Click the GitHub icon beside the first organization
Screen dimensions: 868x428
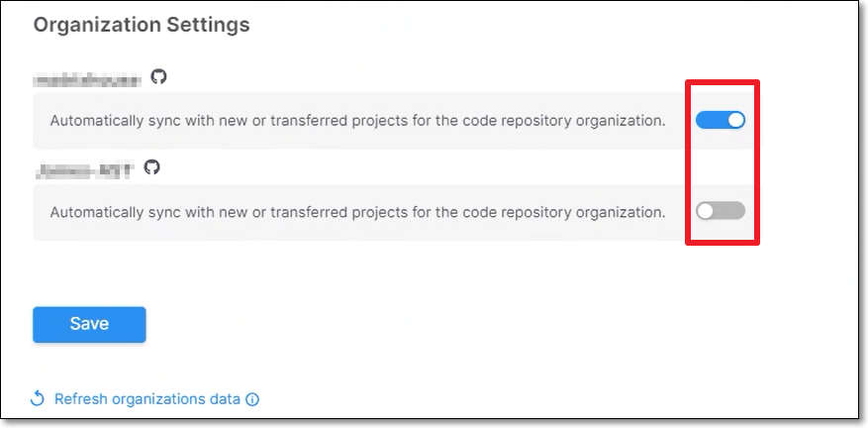click(159, 77)
